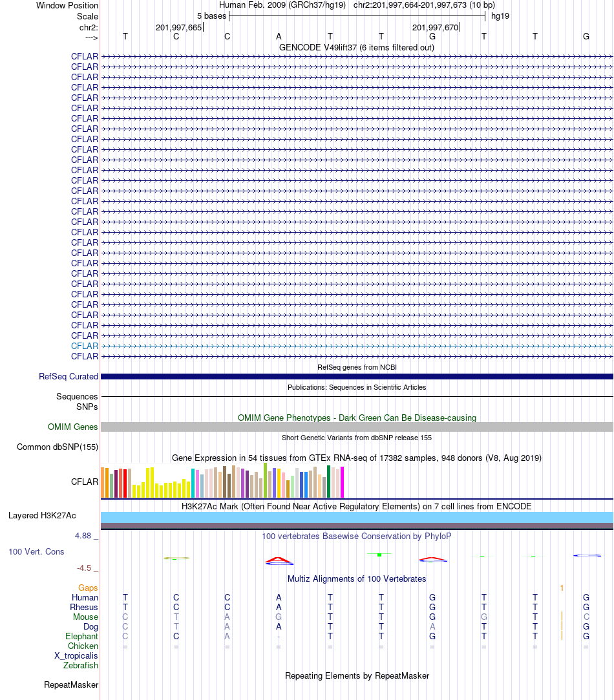Click the first orange bar in GTEx chart
This screenshot has width=614, height=700.
(103, 483)
